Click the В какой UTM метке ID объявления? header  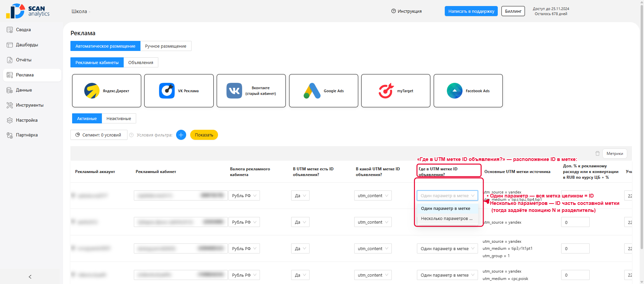click(378, 172)
